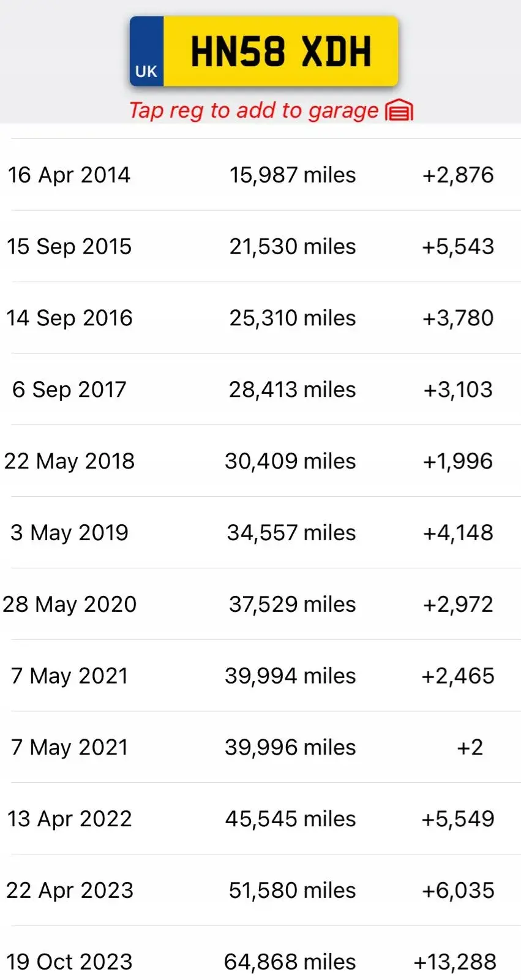The width and height of the screenshot is (521, 980).
Task: Select the 6 Sep 2017 record
Action: pos(69,390)
